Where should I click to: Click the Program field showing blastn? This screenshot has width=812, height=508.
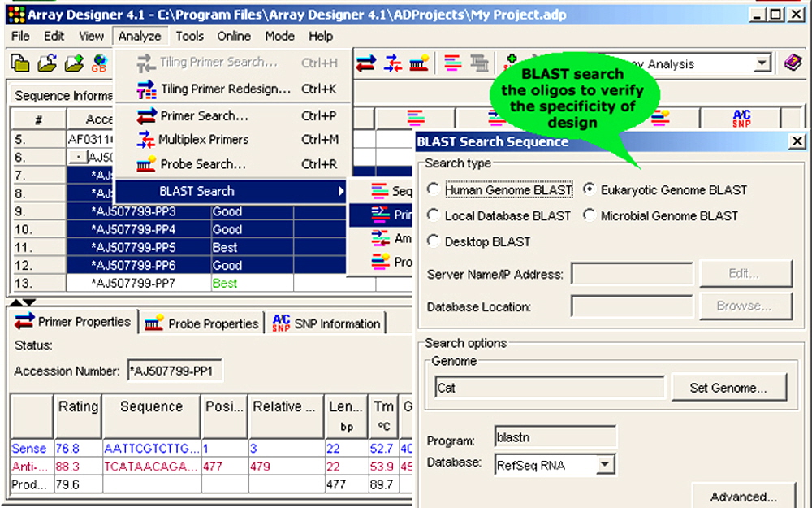click(555, 437)
